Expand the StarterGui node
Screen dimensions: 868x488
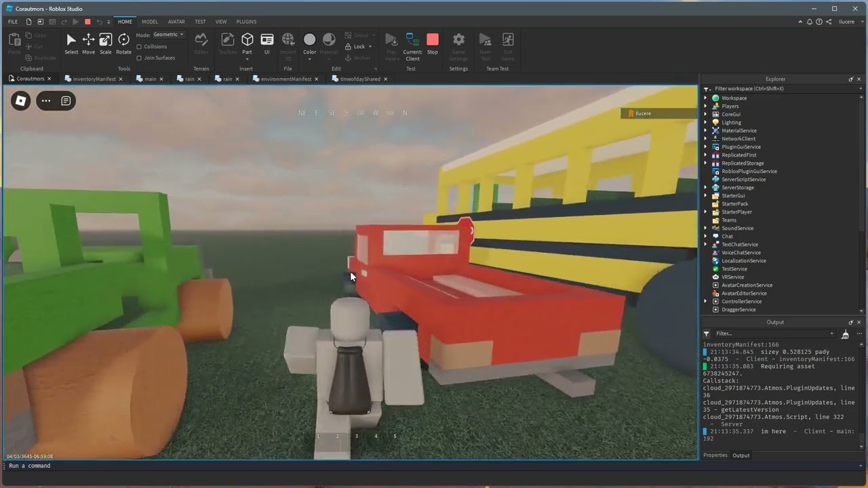click(x=705, y=196)
